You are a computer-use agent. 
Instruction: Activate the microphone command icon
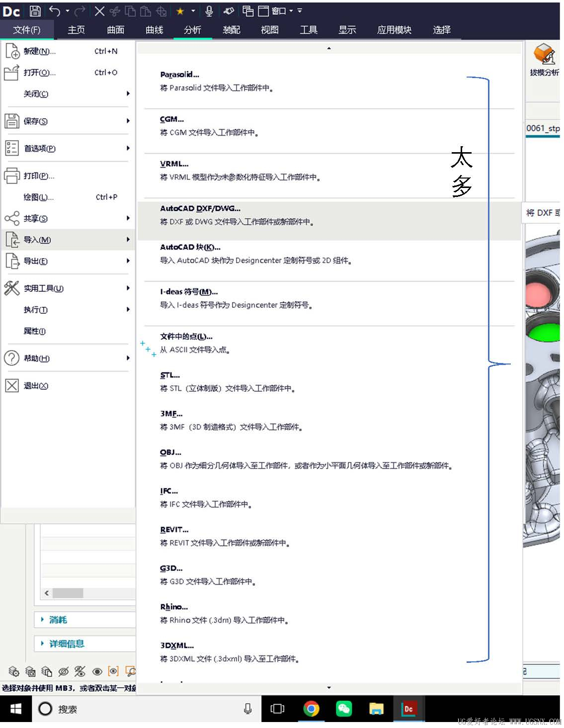pos(210,11)
